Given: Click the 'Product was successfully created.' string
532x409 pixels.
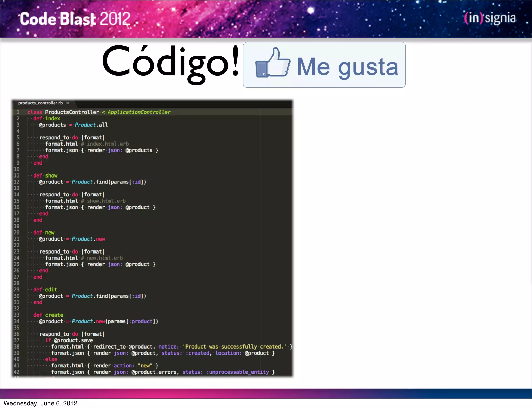Looking at the screenshot, I should click(x=235, y=347).
